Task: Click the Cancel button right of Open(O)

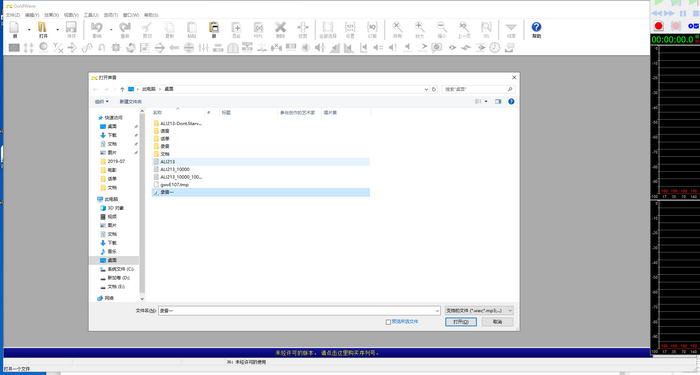Action: point(497,321)
